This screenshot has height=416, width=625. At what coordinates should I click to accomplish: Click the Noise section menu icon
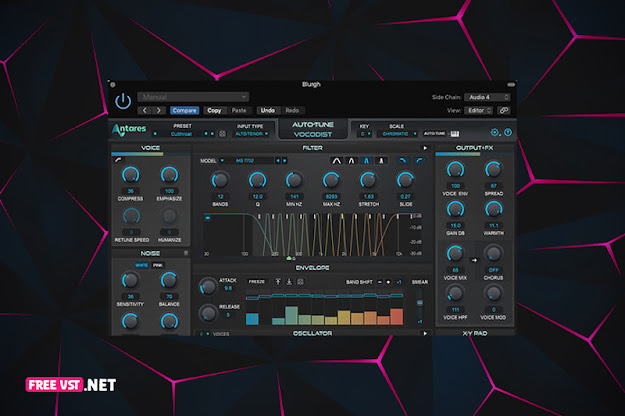coord(186,253)
